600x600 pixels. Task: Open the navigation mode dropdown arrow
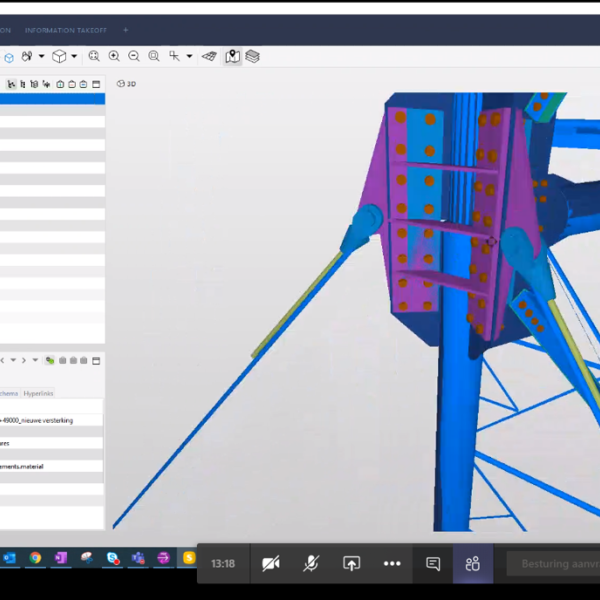click(41, 56)
